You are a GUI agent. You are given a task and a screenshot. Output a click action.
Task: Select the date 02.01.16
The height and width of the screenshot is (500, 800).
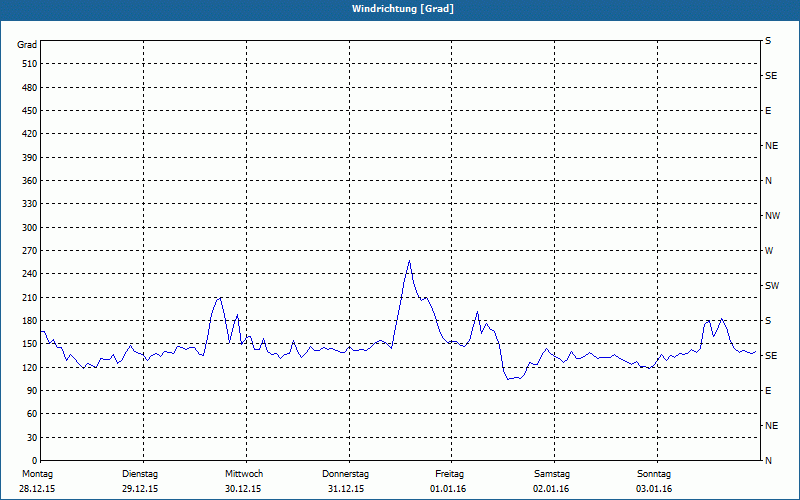tap(551, 489)
